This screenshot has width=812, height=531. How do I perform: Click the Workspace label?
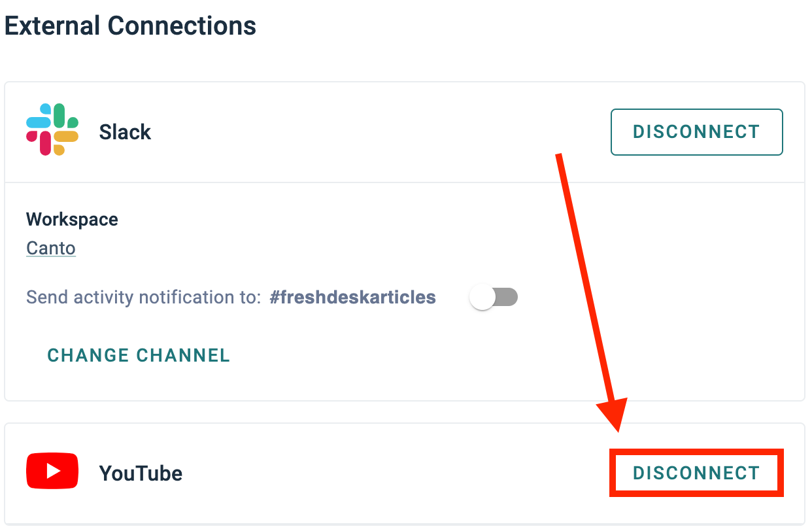click(72, 219)
